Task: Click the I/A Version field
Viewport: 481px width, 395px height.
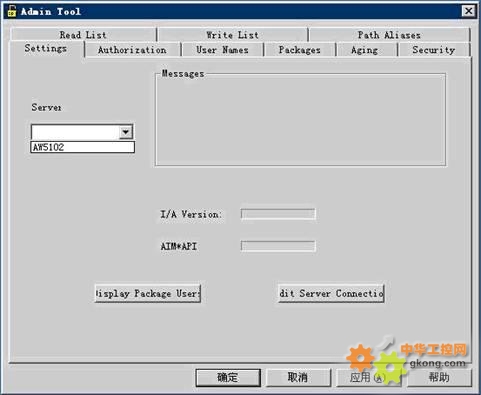Action: [278, 214]
